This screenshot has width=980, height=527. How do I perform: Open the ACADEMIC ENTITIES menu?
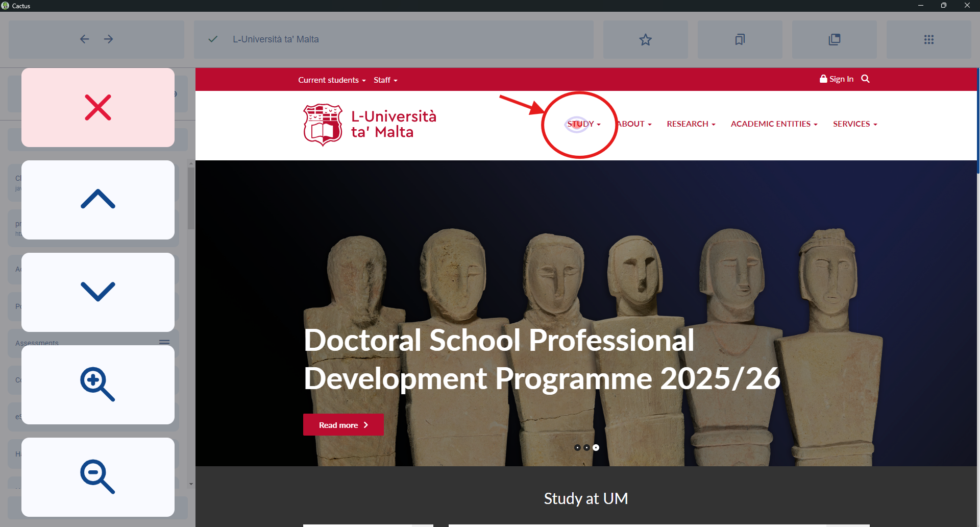tap(774, 124)
